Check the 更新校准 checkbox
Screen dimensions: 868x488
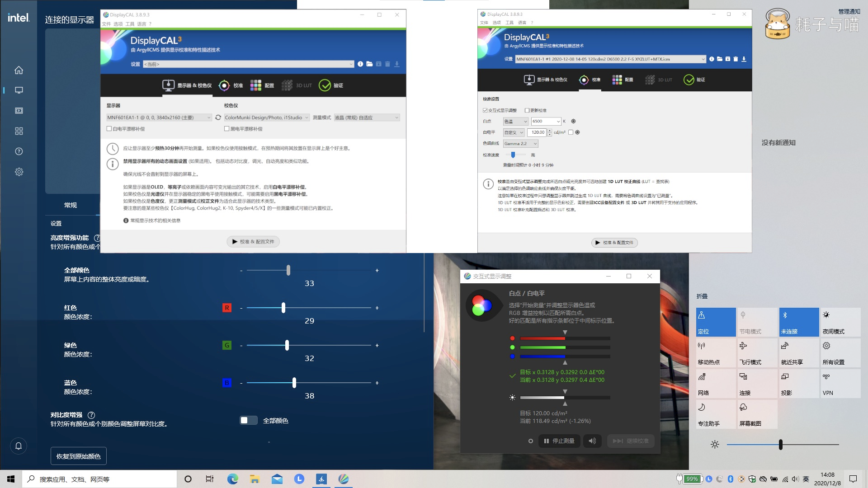(527, 110)
